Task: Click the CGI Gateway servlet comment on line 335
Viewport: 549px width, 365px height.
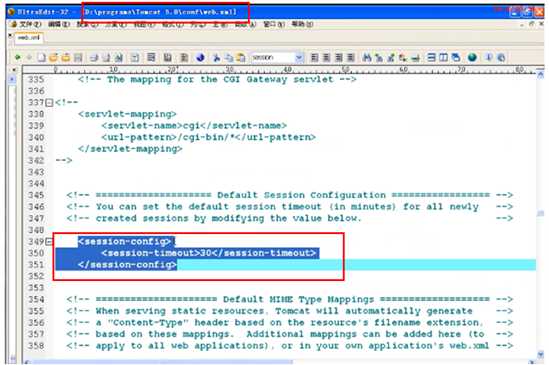Action: coord(217,79)
